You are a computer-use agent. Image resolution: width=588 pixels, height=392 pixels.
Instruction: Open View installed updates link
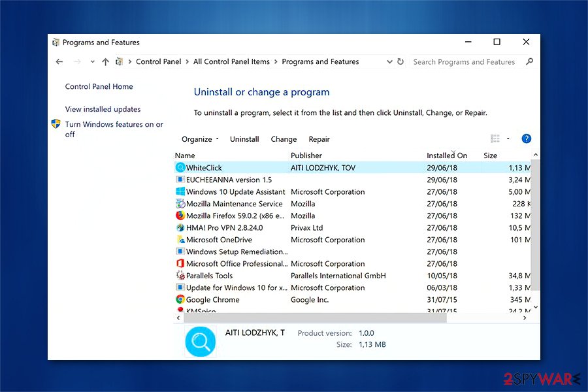tap(103, 109)
